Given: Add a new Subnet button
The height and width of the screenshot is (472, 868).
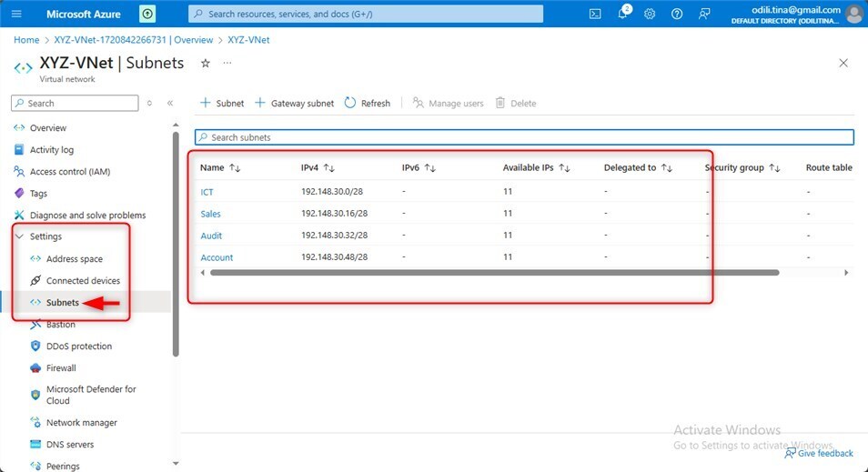Looking at the screenshot, I should pos(222,104).
